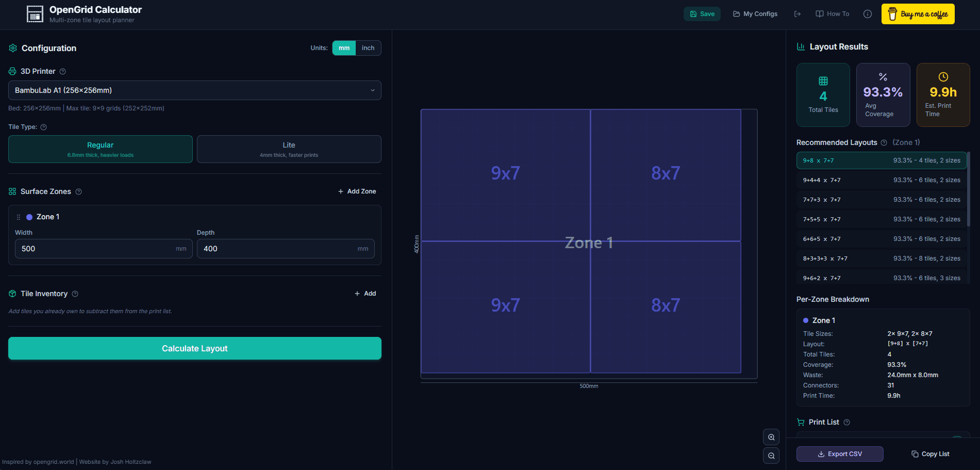The image size is (980, 470).
Task: Click Export CSV for the print list
Action: 840,453
